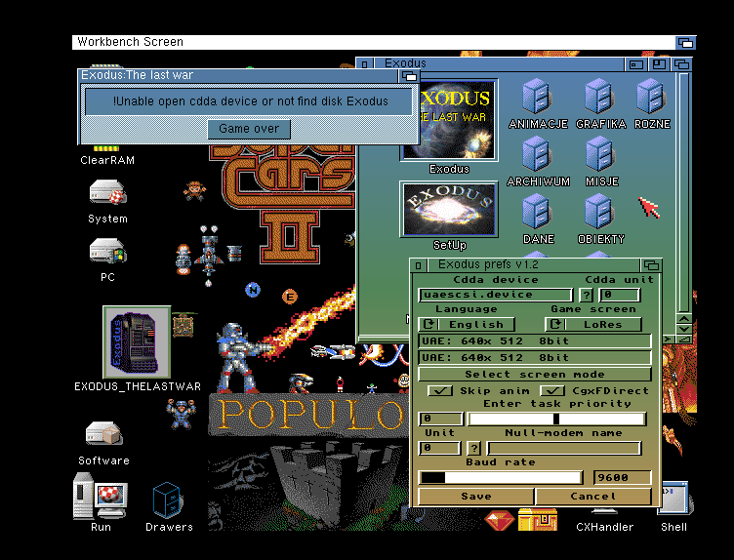Click Exodus window scroll right arrow
Viewport: 734px width, 560px height.
pyautogui.click(x=668, y=339)
